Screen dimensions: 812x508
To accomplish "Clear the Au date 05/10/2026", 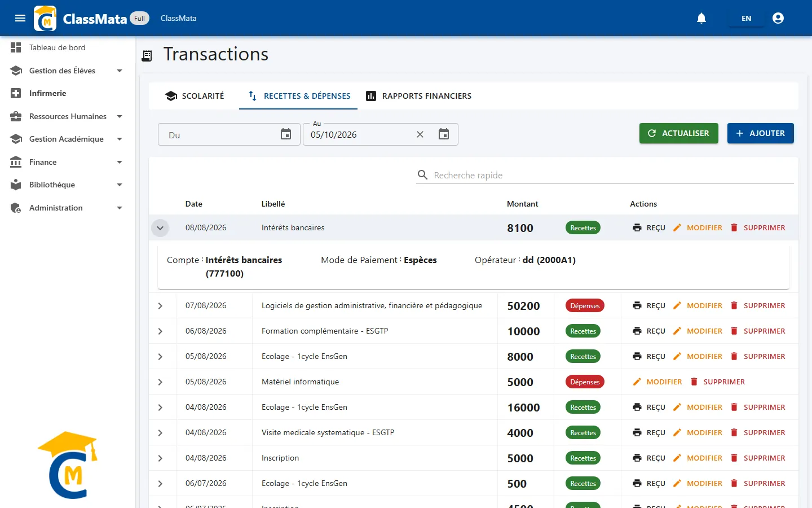I will click(420, 134).
